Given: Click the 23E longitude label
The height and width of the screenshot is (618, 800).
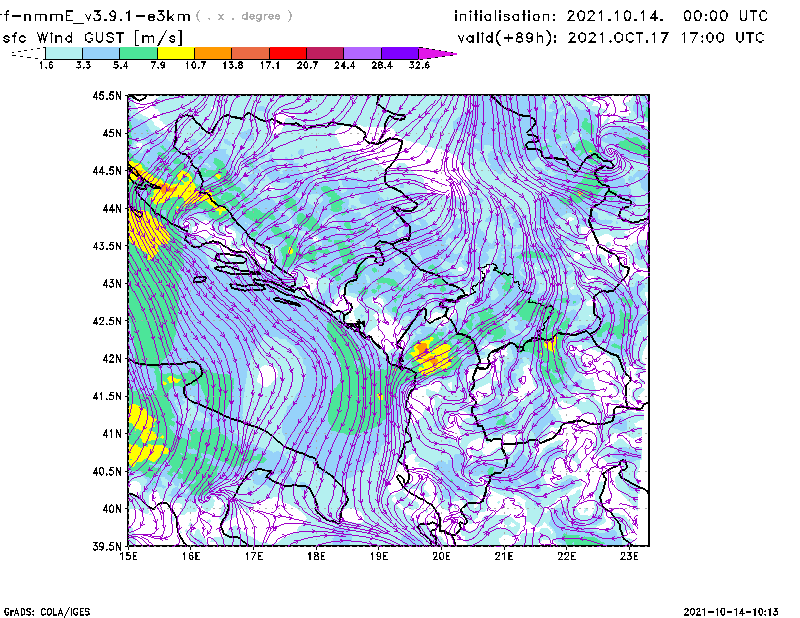Looking at the screenshot, I should (629, 556).
